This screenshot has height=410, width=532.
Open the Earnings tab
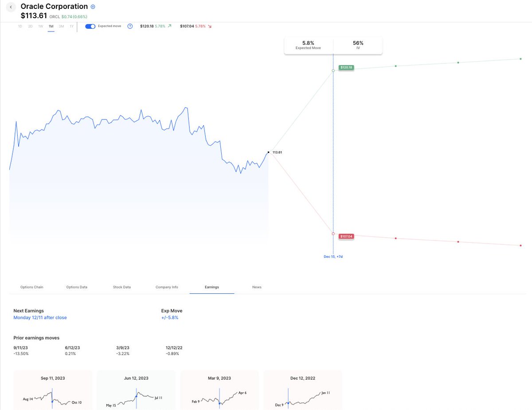(212, 287)
